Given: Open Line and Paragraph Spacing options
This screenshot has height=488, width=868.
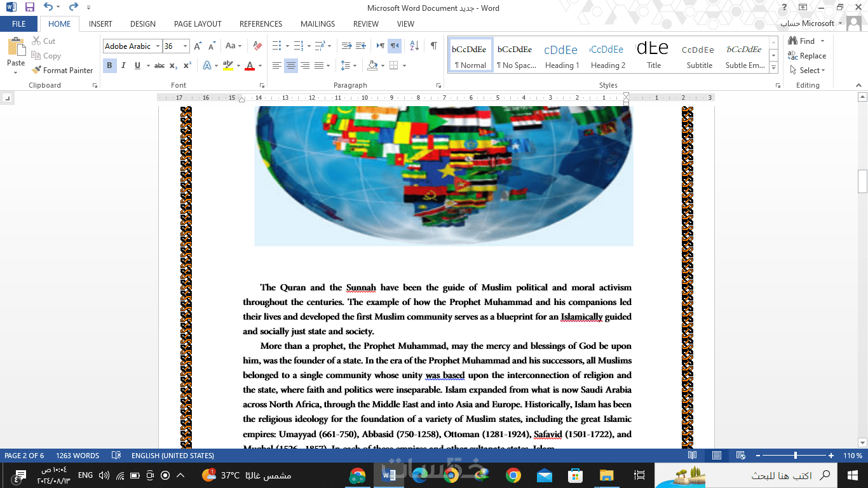Looking at the screenshot, I should (348, 65).
